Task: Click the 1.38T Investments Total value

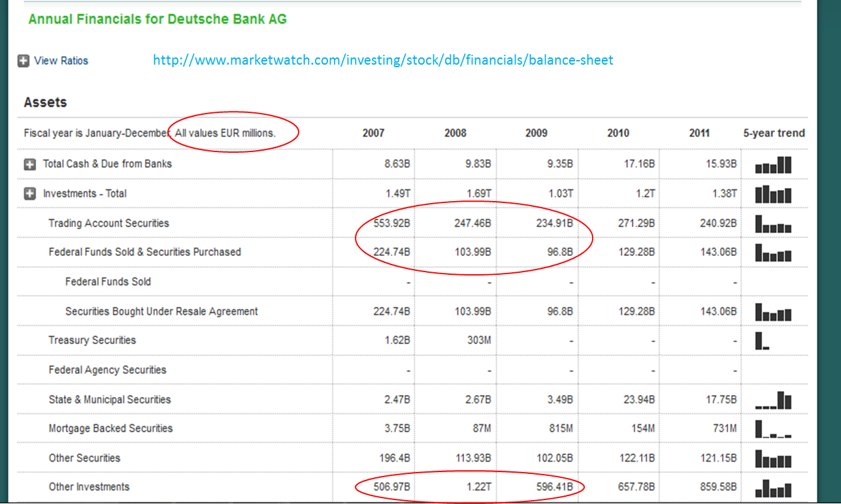Action: pyautogui.click(x=724, y=194)
